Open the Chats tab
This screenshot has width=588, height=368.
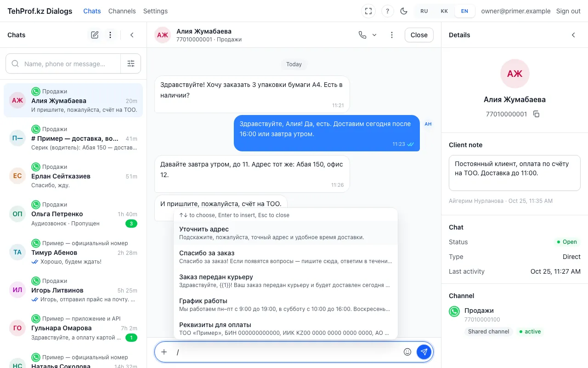click(x=92, y=11)
